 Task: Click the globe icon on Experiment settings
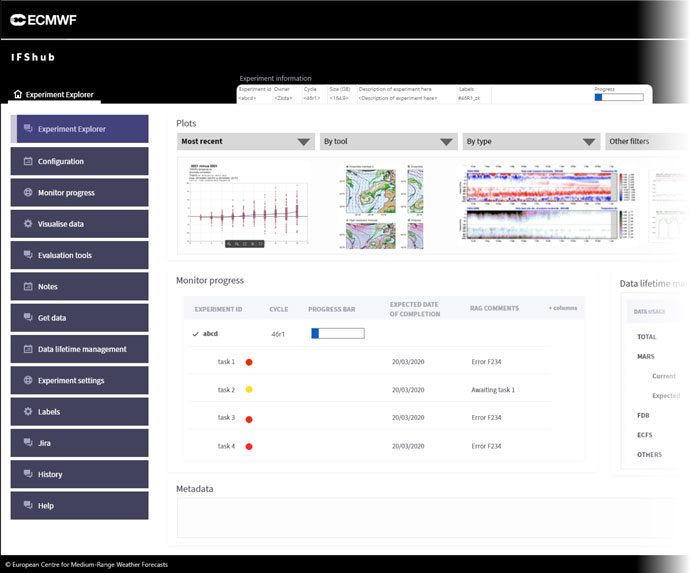(x=28, y=380)
